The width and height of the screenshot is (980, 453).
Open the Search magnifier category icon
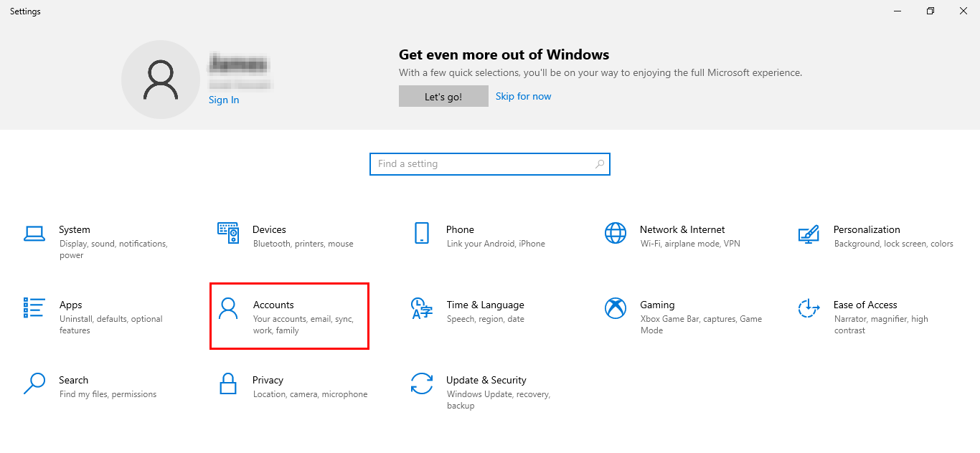tap(34, 383)
